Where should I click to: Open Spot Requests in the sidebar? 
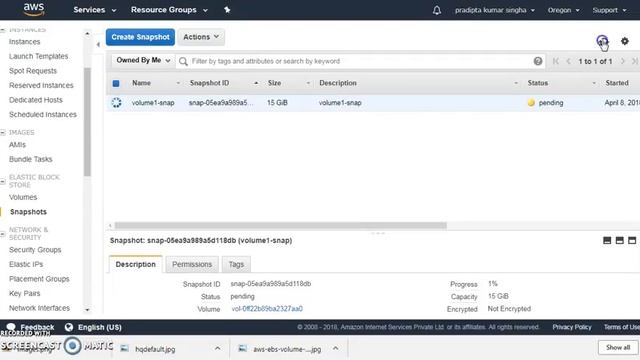coord(33,71)
